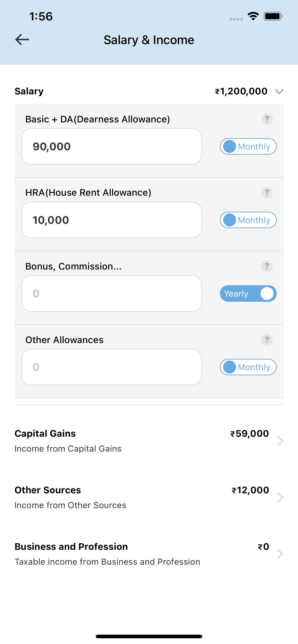Viewport: 298px width, 644px height.
Task: Tap the Wi-Fi status icon
Action: [253, 16]
